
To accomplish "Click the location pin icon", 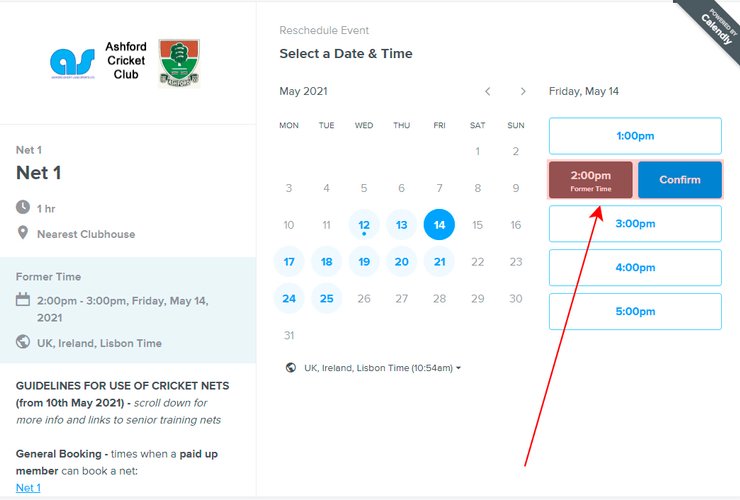I will (x=23, y=234).
